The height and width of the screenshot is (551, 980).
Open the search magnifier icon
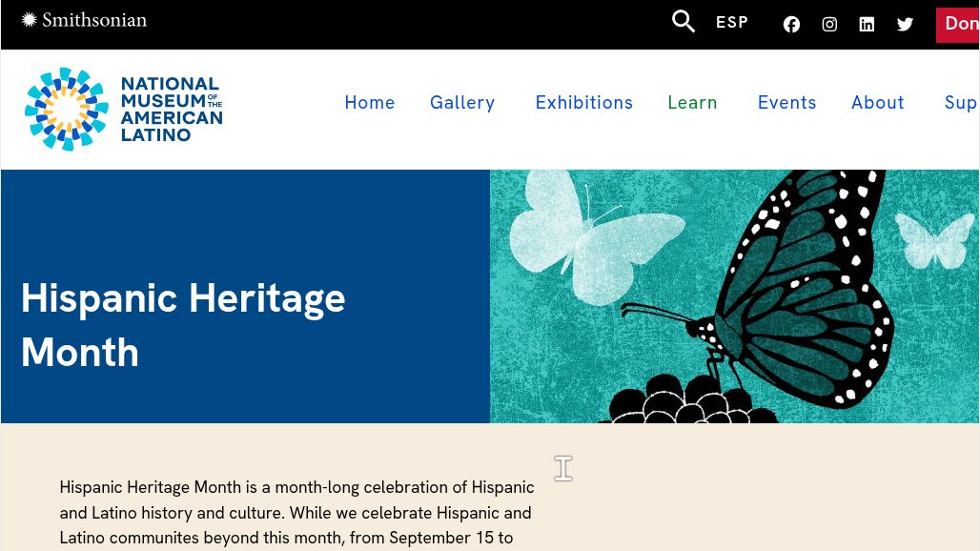(x=683, y=22)
